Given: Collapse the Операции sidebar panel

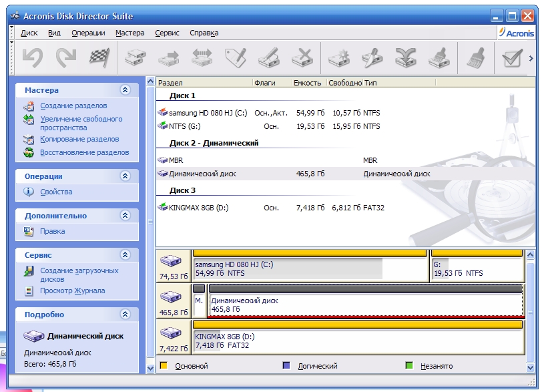Looking at the screenshot, I should click(x=125, y=176).
